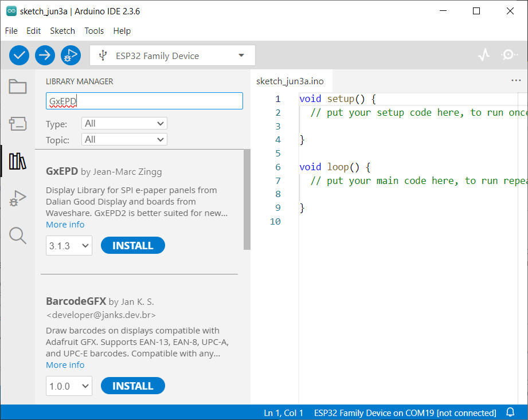The width and height of the screenshot is (528, 420).
Task: Click the BarcodeGFX library title
Action: [x=76, y=301]
